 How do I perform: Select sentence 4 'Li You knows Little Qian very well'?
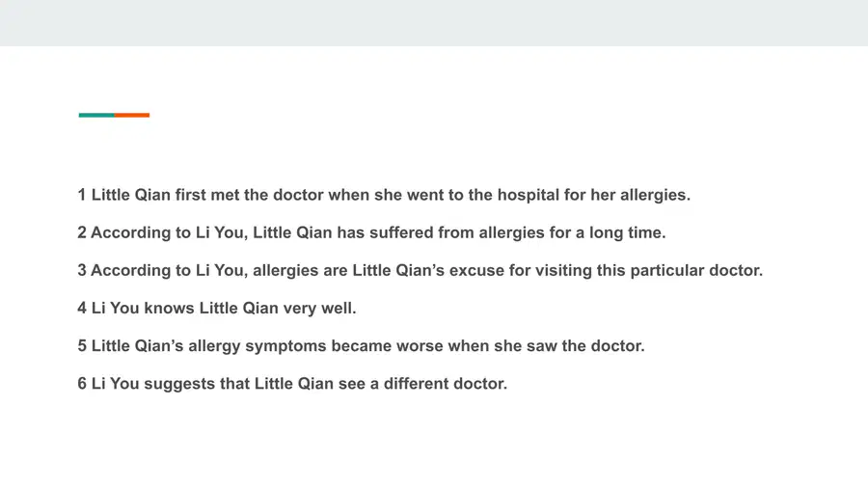(217, 309)
